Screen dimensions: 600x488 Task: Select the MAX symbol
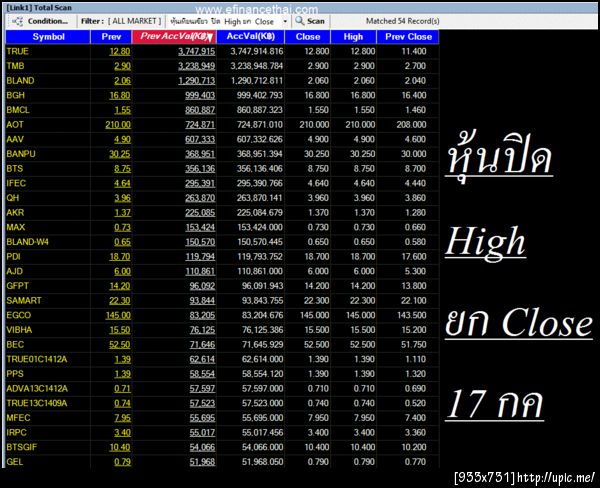pos(16,227)
